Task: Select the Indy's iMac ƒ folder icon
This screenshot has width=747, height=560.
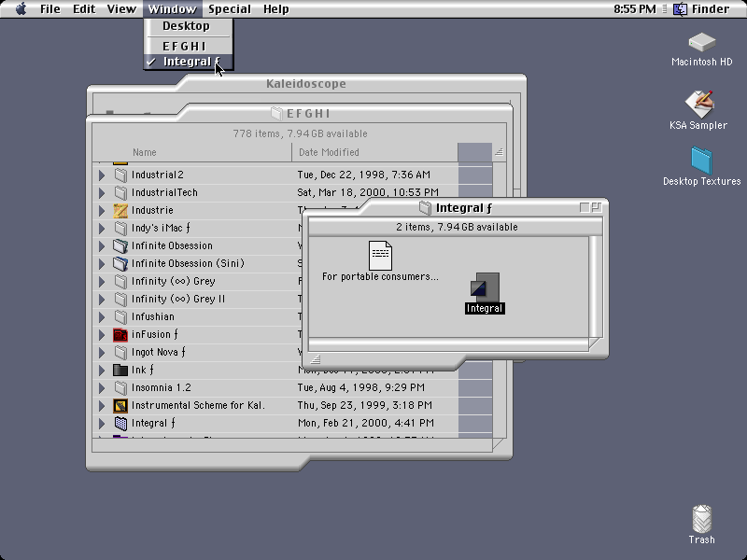Action: tap(120, 228)
